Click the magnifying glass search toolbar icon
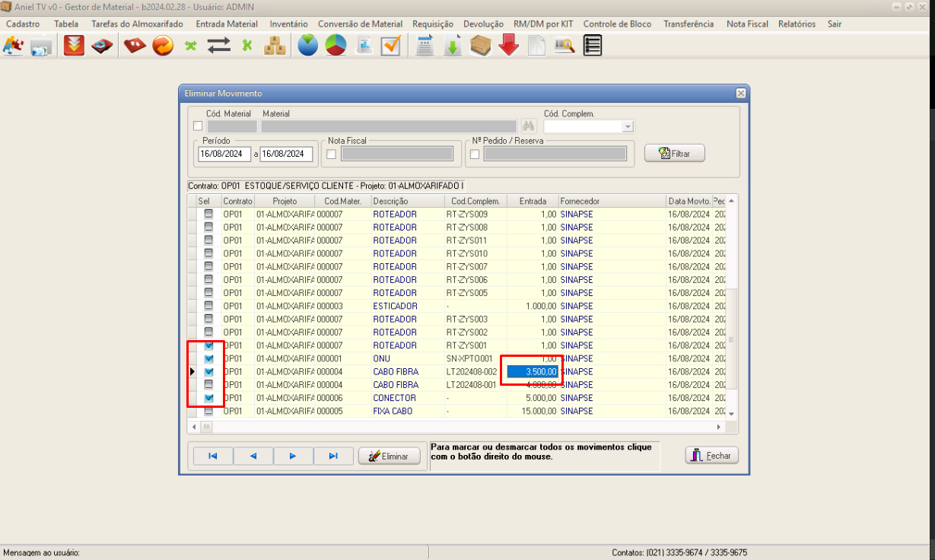935x560 pixels. [564, 46]
